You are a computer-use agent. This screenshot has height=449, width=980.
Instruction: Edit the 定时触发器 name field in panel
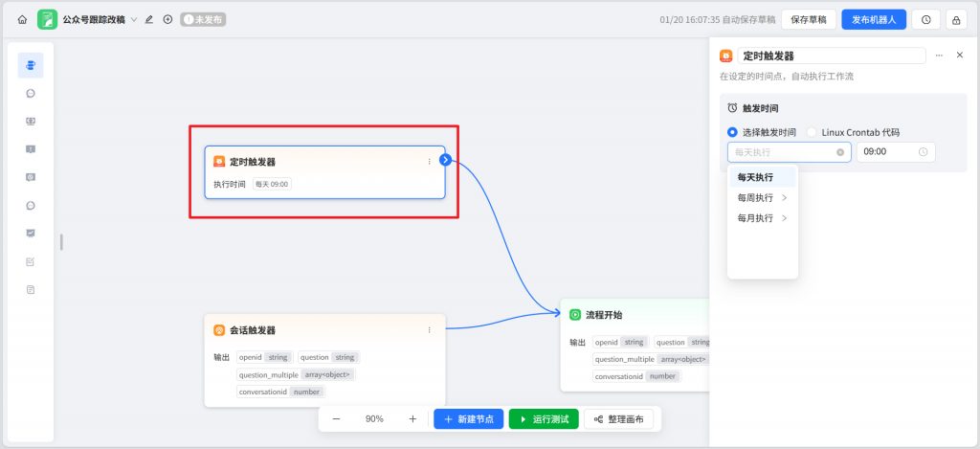tap(832, 56)
